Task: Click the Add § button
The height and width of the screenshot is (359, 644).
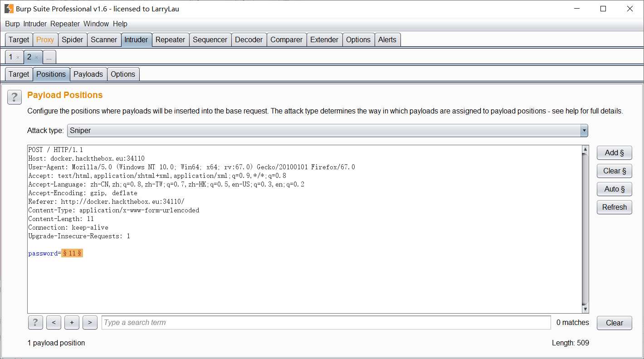Action: point(614,153)
